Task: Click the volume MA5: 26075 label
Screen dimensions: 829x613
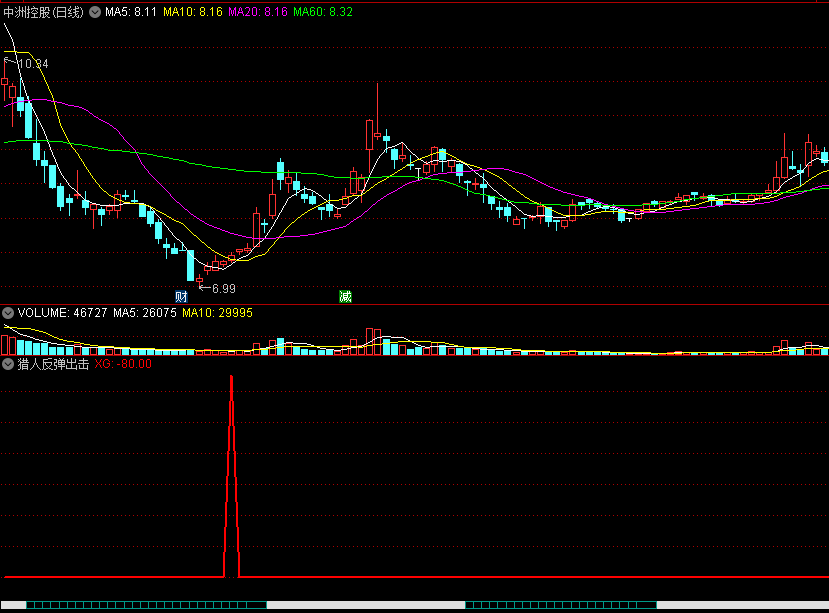Action: [145, 313]
